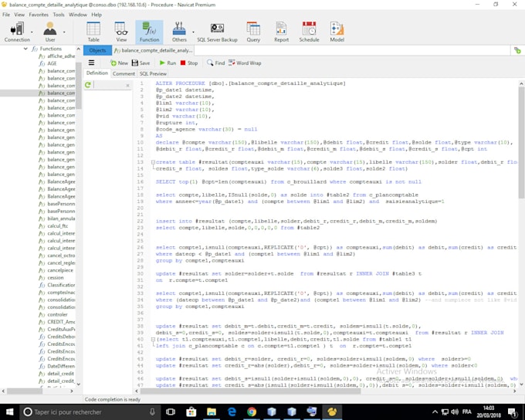
Task: Collapse the create table code block
Action: coord(152,163)
